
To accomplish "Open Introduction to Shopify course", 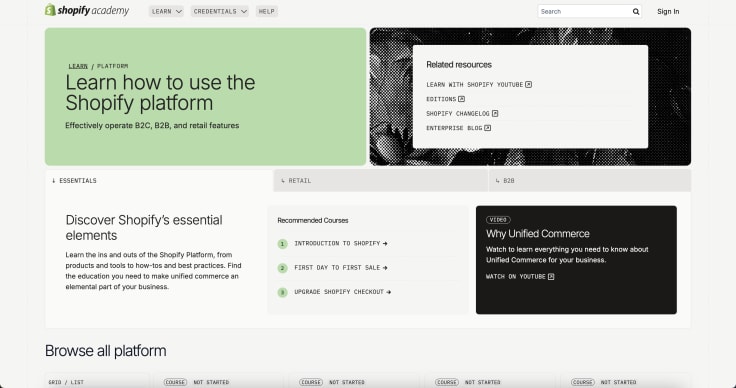I will [341, 243].
